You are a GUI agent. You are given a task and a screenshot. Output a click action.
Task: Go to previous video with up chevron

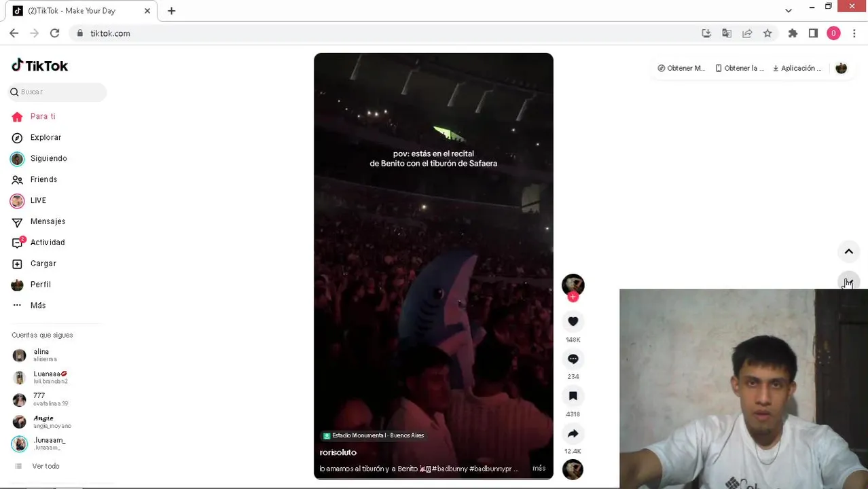pos(848,251)
